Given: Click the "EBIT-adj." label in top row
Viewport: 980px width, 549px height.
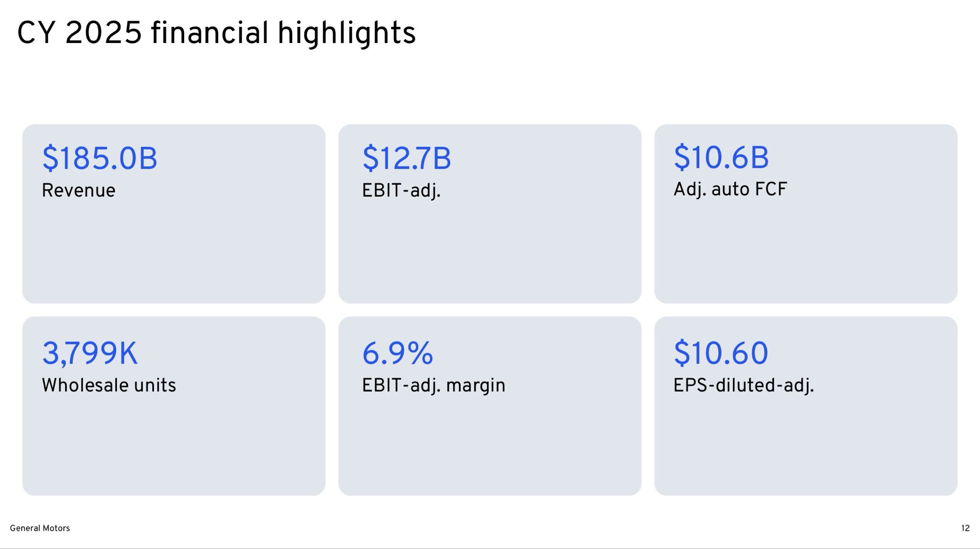Looking at the screenshot, I should coord(401,190).
